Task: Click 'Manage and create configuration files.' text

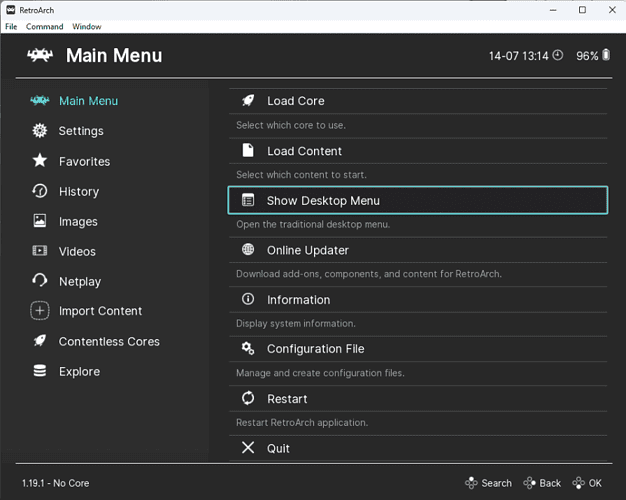Action: 320,373
